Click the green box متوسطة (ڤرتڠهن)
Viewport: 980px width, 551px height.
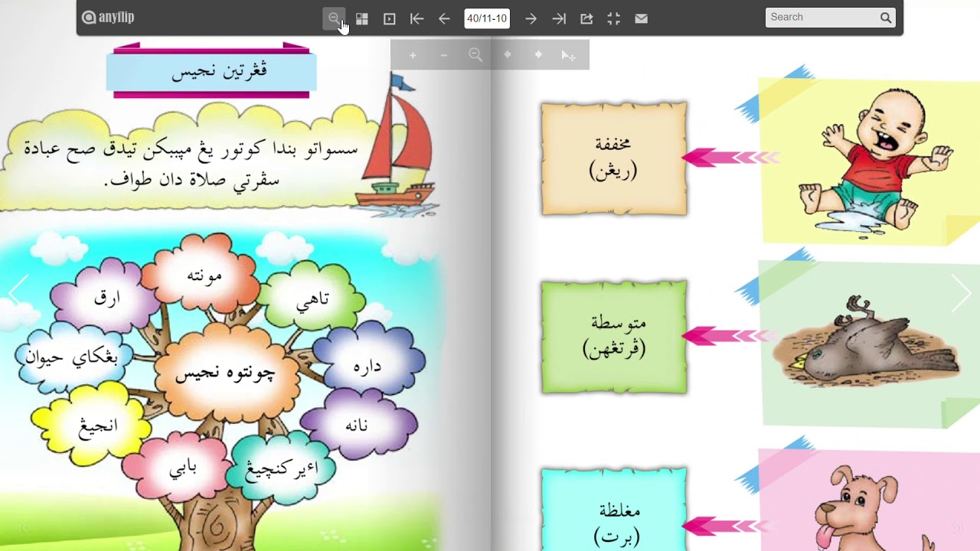(x=614, y=337)
